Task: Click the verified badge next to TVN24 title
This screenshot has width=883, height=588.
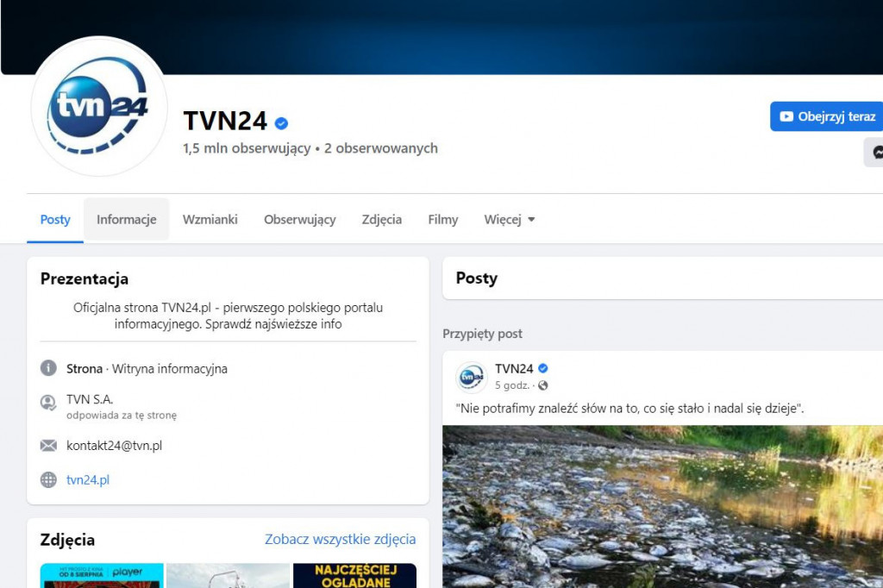Action: 282,122
